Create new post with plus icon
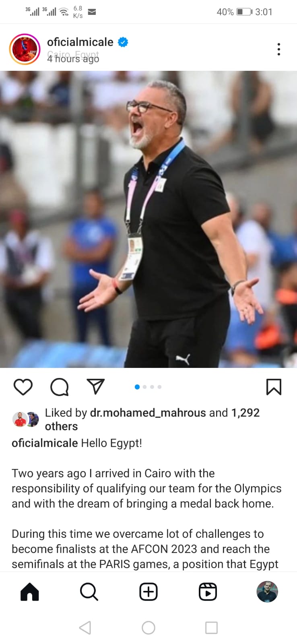 click(148, 592)
